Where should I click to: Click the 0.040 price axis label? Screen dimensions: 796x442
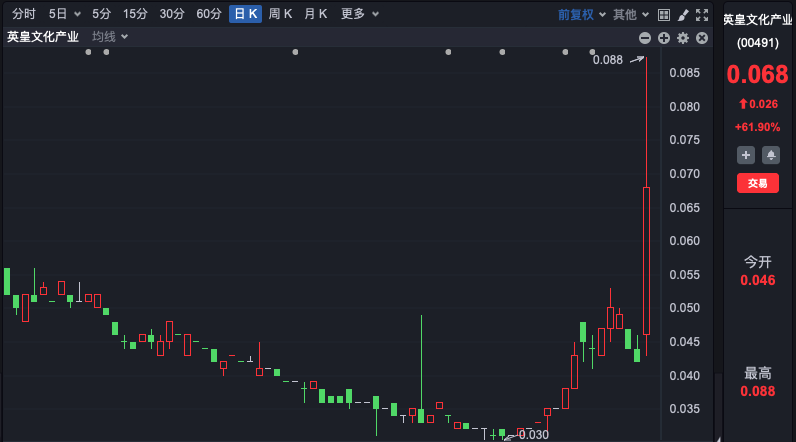point(684,376)
